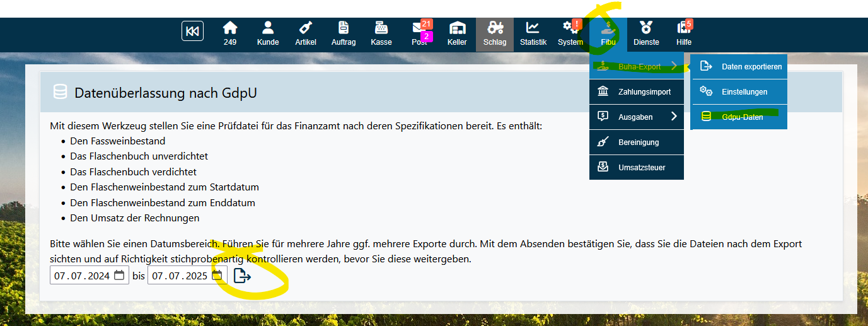868x326 pixels.
Task: Open the end date calendar picker
Action: click(x=217, y=276)
